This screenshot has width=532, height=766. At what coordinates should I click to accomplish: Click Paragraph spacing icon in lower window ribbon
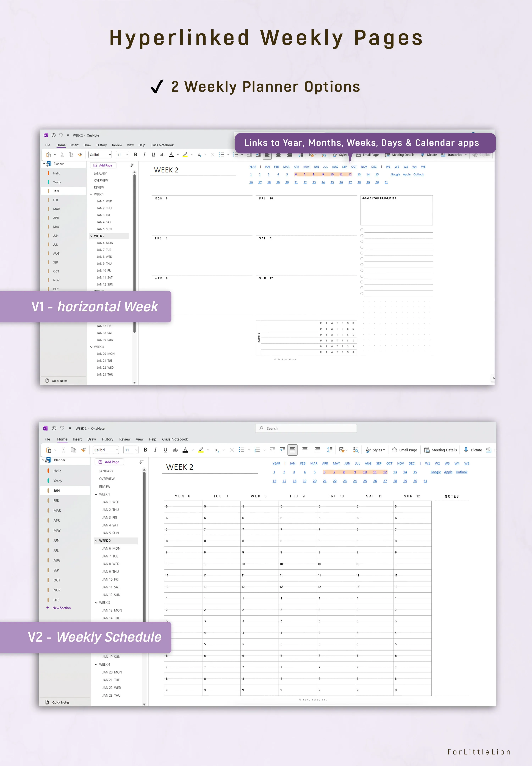(x=330, y=450)
